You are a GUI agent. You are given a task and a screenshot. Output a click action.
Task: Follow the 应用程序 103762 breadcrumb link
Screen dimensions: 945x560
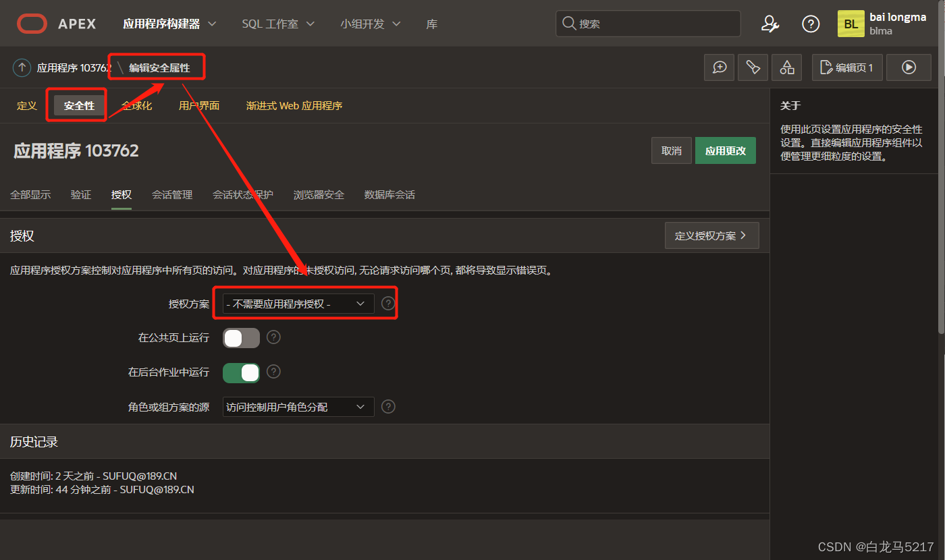point(74,67)
